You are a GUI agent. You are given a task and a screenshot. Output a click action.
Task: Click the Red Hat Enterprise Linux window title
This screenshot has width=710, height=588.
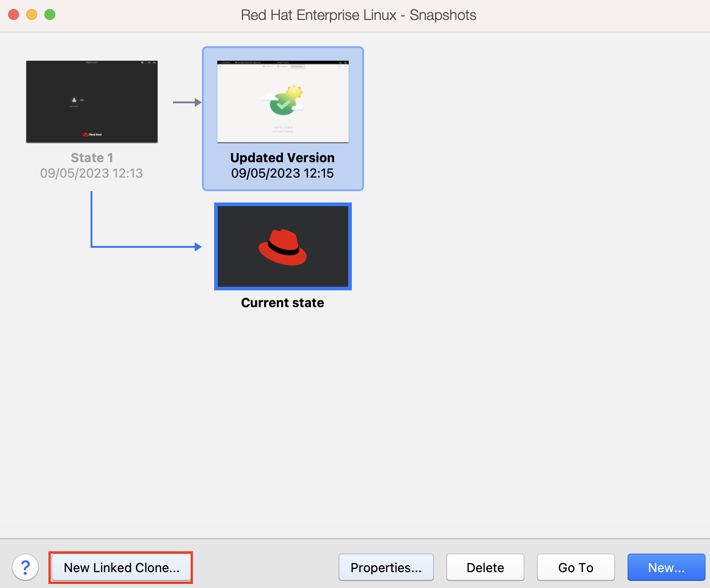tap(358, 15)
